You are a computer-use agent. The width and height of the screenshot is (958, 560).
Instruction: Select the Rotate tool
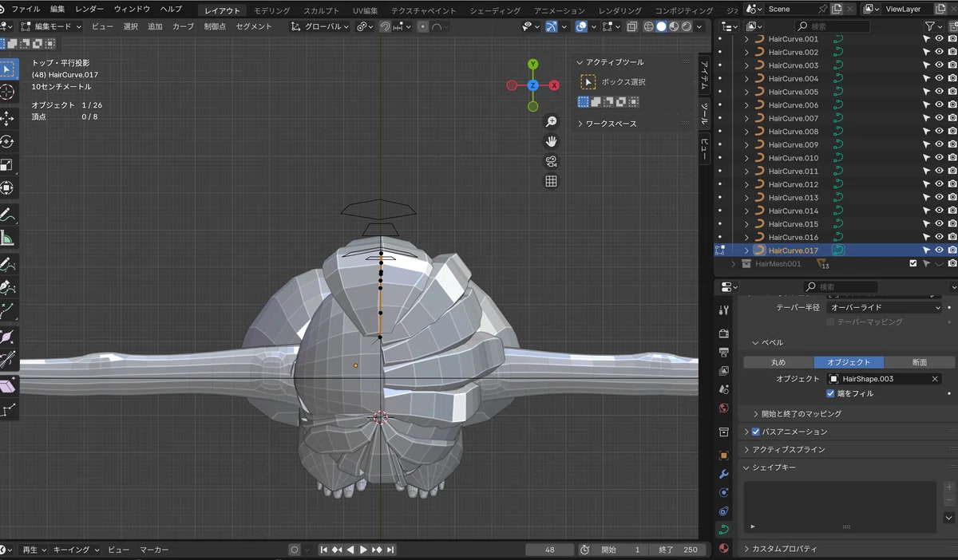(x=6, y=142)
